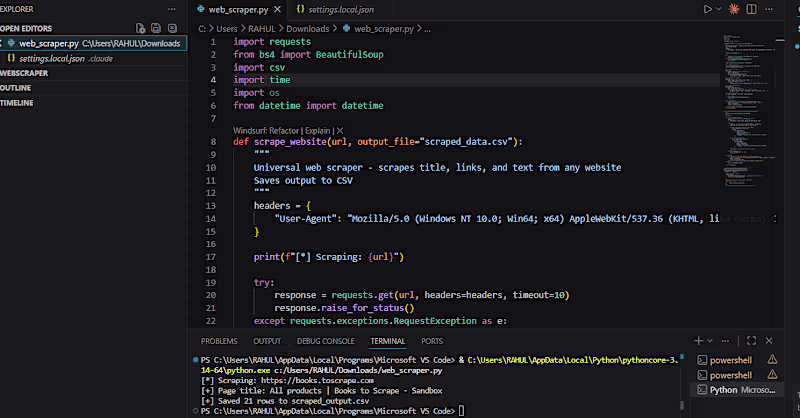The height and width of the screenshot is (418, 800).
Task: Expand the WEBSCRAPER folder section
Action: pos(24,73)
